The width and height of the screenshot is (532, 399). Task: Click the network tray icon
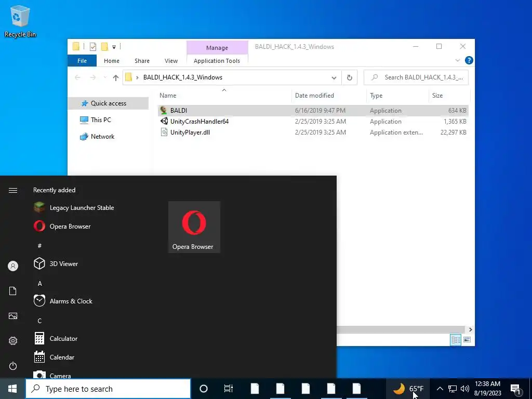(x=453, y=389)
